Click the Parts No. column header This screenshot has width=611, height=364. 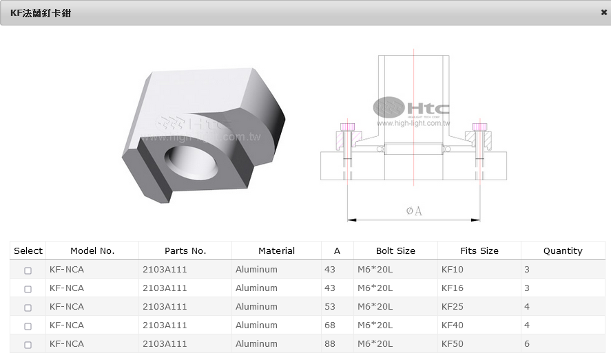click(185, 251)
